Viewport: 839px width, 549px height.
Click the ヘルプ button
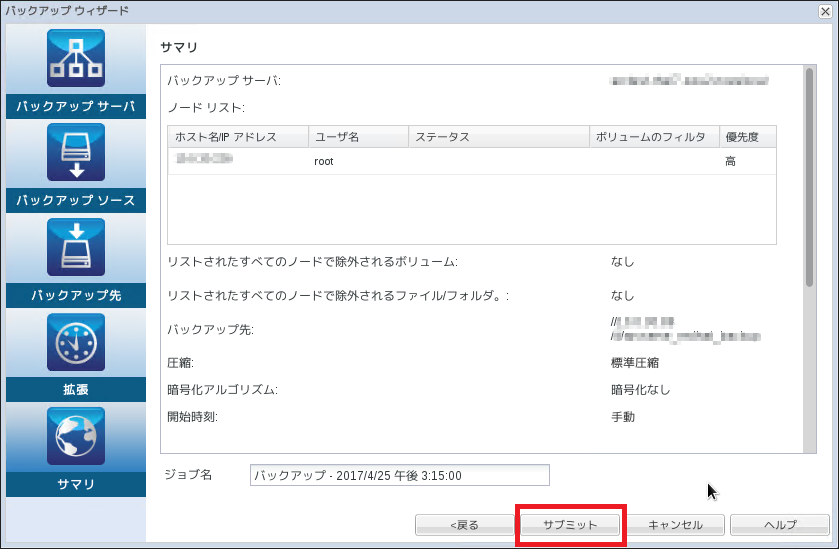780,525
